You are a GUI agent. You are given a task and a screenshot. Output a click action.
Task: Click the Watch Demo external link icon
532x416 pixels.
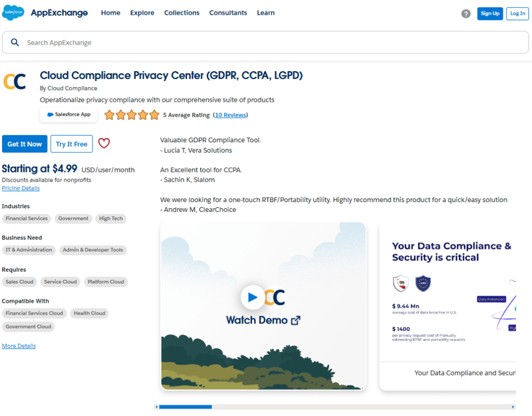[296, 320]
